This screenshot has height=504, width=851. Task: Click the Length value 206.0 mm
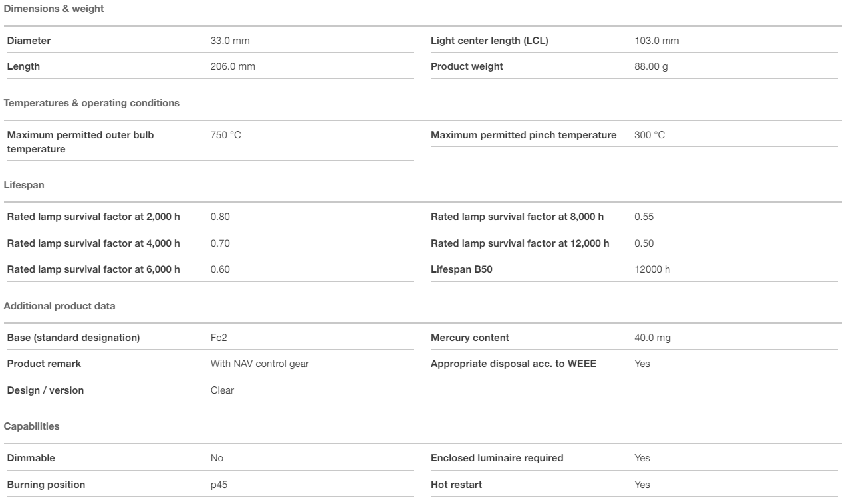coord(233,66)
